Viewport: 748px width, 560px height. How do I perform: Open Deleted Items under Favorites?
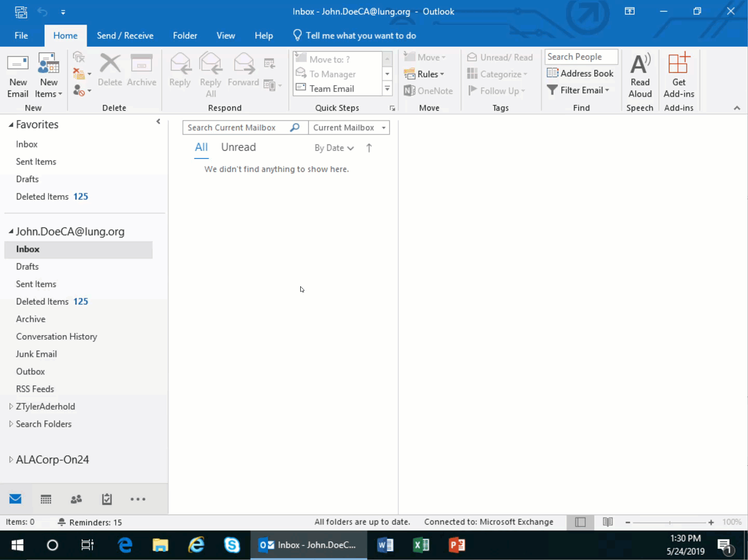click(52, 196)
